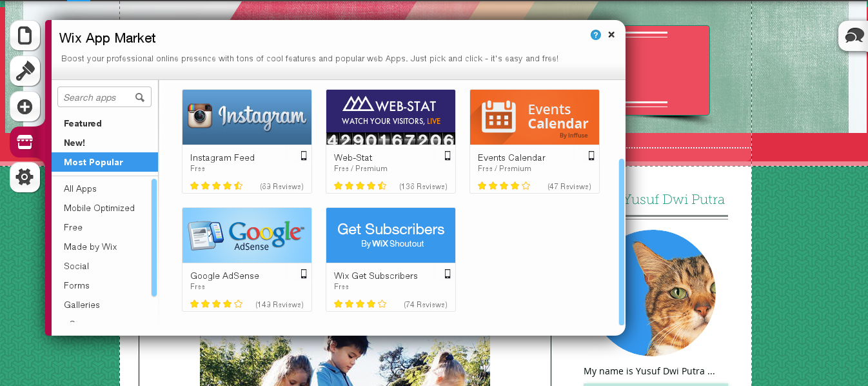Click Web-Stat star rating
The width and height of the screenshot is (868, 386).
360,186
